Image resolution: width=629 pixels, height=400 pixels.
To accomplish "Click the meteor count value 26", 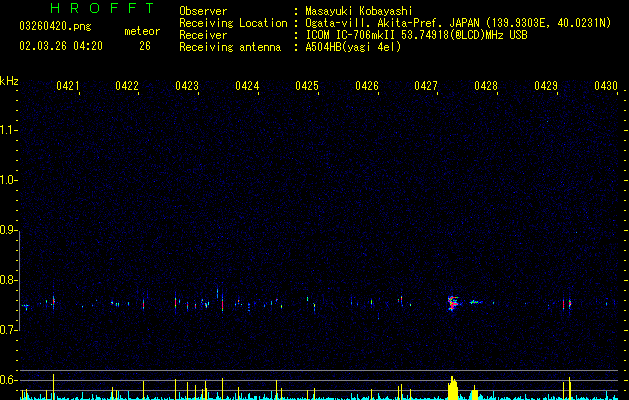I will coord(145,46).
